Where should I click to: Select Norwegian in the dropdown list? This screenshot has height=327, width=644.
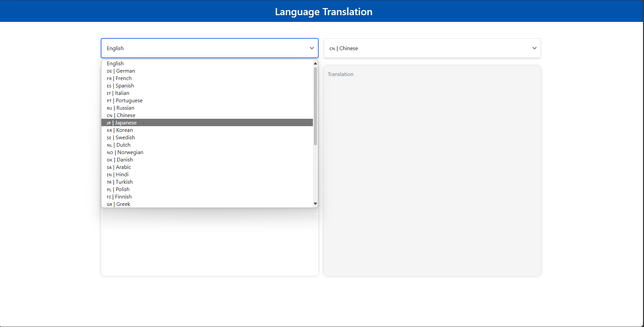click(x=125, y=152)
